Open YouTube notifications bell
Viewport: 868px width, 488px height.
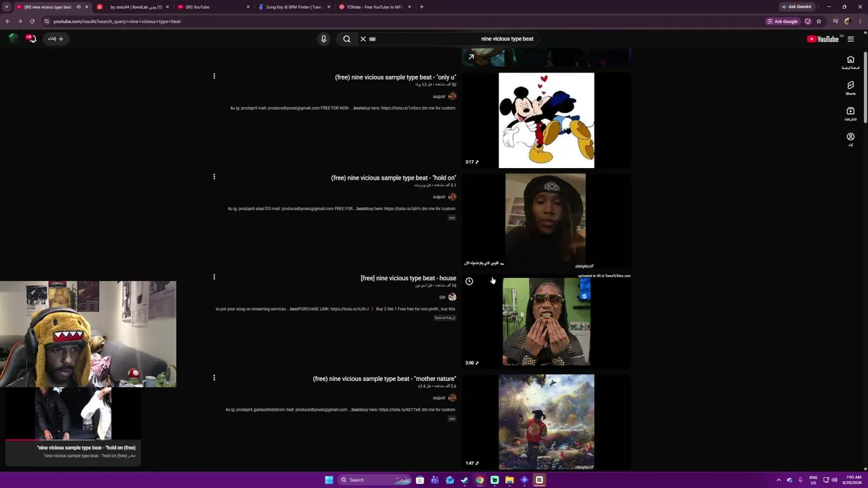pos(31,39)
